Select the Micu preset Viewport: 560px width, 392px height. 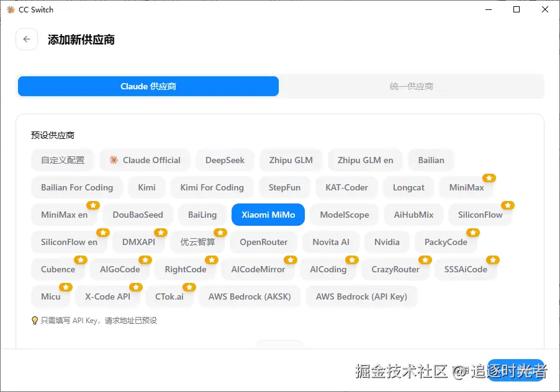51,296
